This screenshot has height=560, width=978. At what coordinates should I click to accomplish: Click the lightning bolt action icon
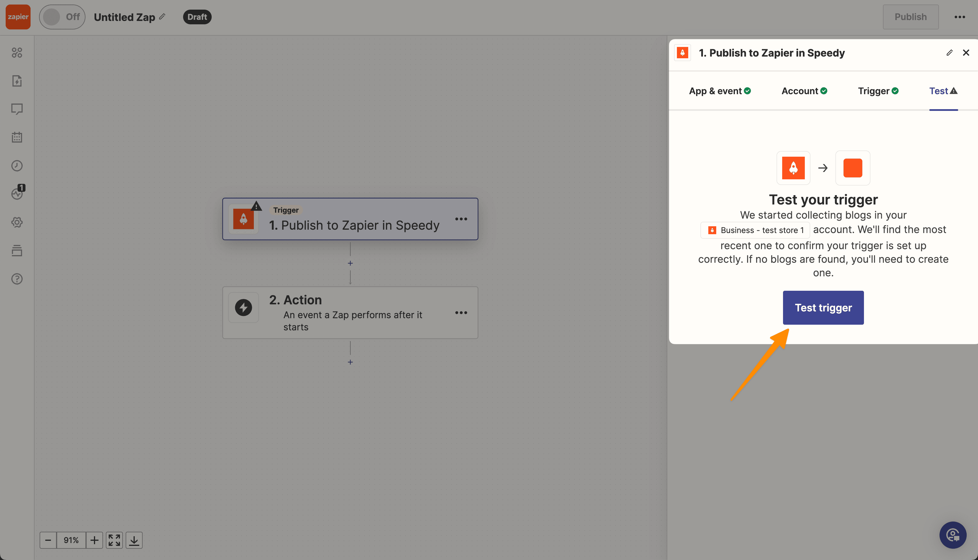pyautogui.click(x=243, y=307)
